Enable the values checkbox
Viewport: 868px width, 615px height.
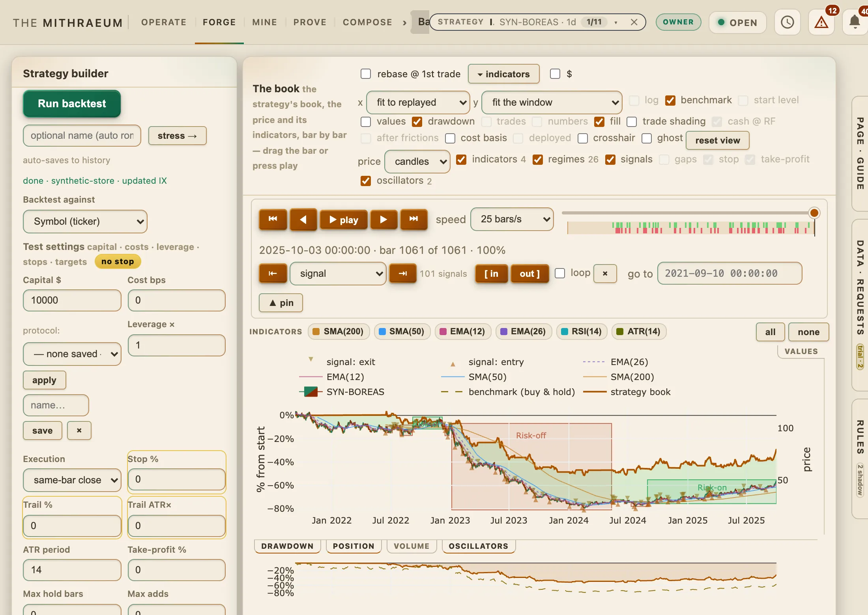[366, 122]
